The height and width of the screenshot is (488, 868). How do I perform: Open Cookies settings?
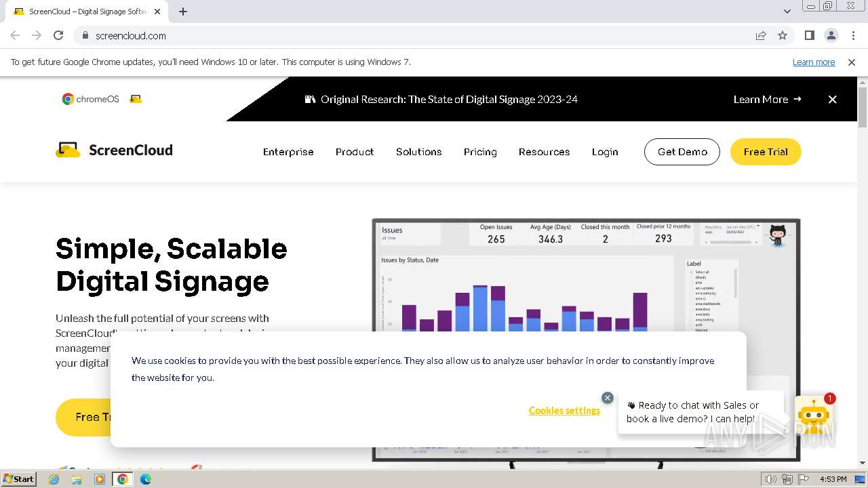point(564,411)
